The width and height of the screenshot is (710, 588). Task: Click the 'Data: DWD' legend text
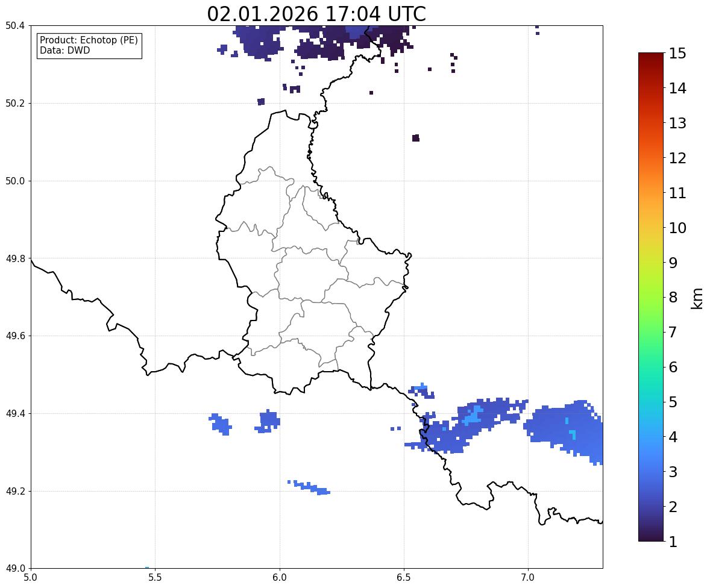pyautogui.click(x=64, y=51)
